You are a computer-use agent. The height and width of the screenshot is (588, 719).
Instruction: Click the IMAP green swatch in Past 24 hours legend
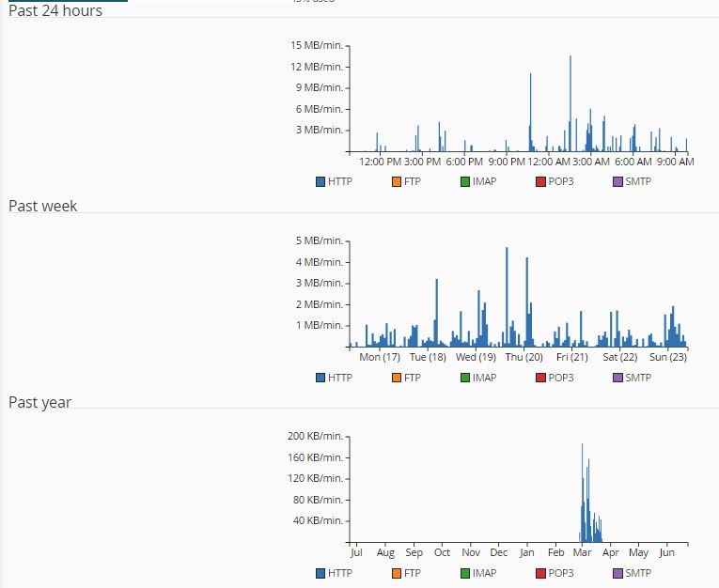pos(465,182)
